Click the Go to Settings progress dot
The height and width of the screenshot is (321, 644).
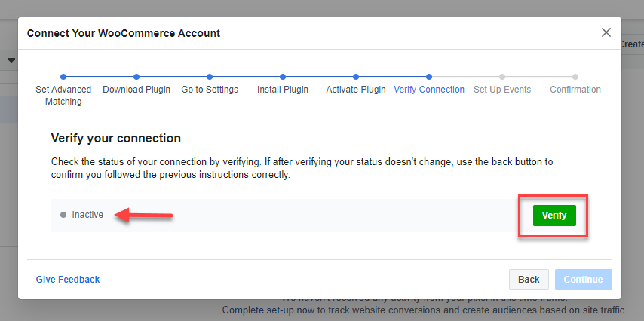click(x=210, y=77)
